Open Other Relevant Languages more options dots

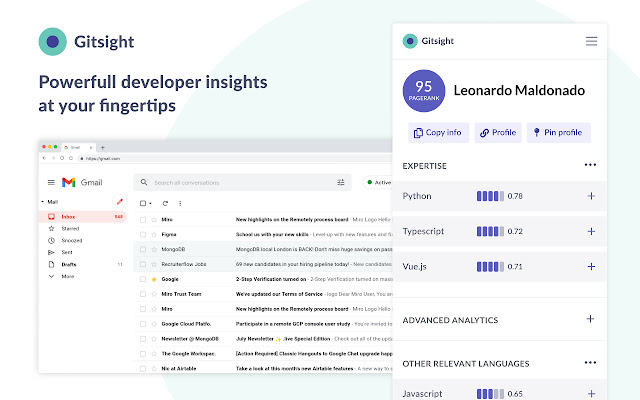point(590,362)
